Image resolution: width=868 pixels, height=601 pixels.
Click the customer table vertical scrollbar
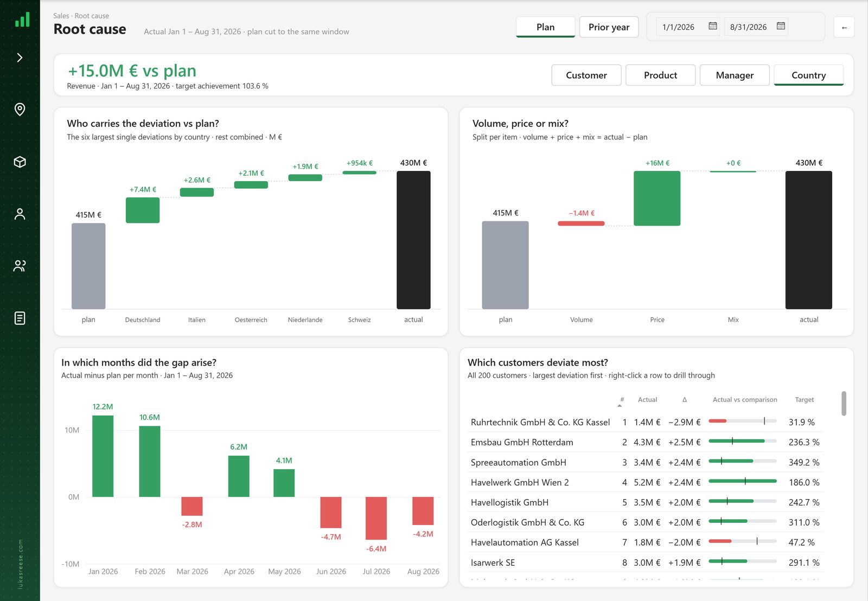[844, 404]
